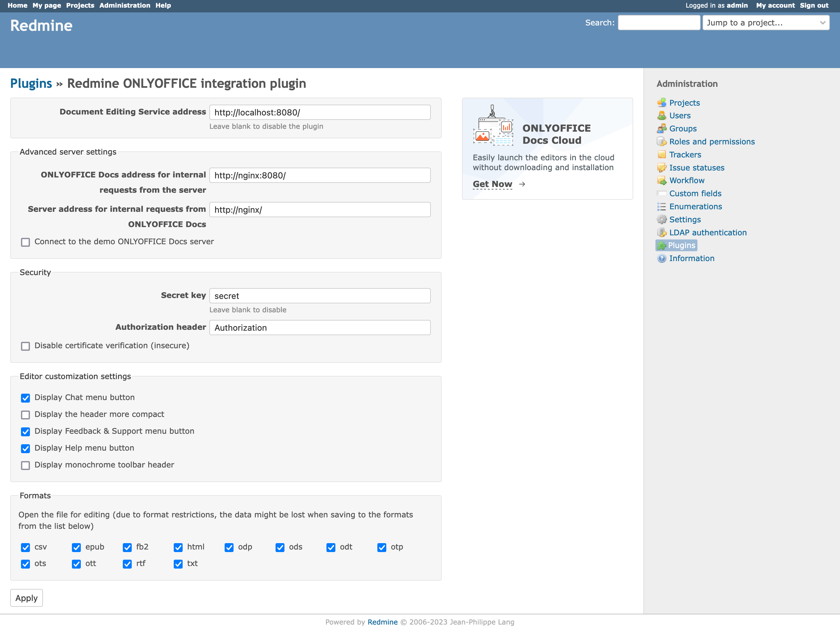Click the Roles and permissions icon
The height and width of the screenshot is (629, 840).
[x=661, y=142]
